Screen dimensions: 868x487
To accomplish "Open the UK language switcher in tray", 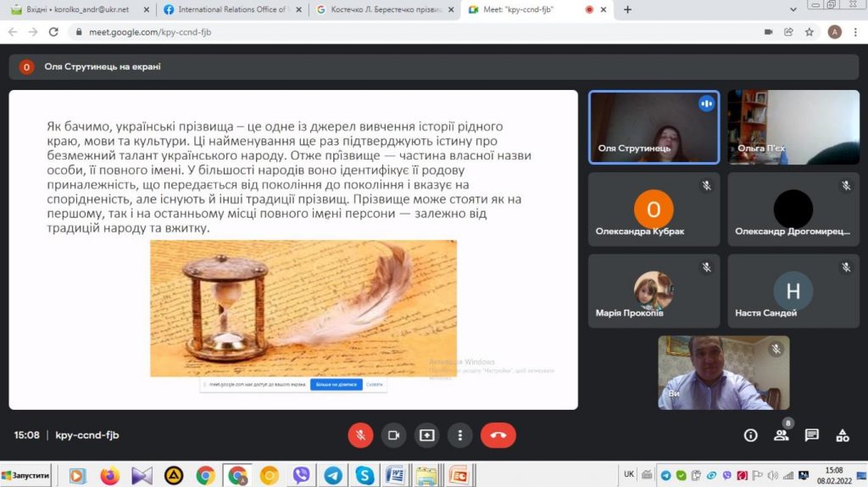I will [x=629, y=474].
